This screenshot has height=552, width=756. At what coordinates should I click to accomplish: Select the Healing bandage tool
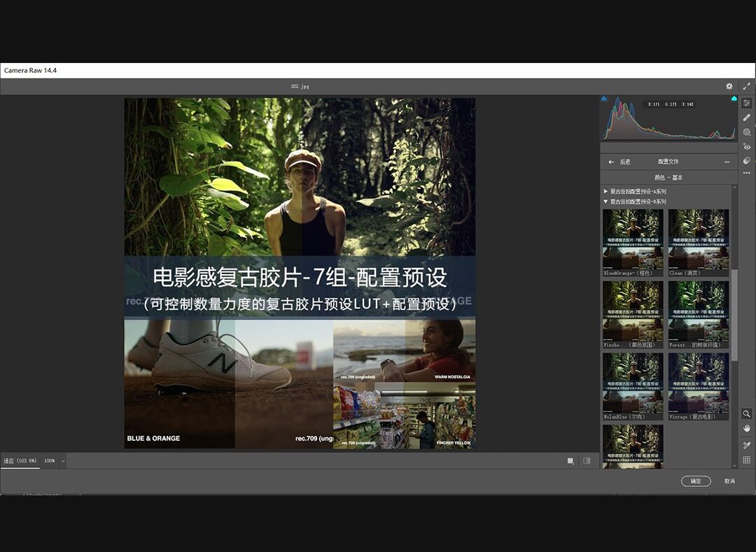click(746, 118)
